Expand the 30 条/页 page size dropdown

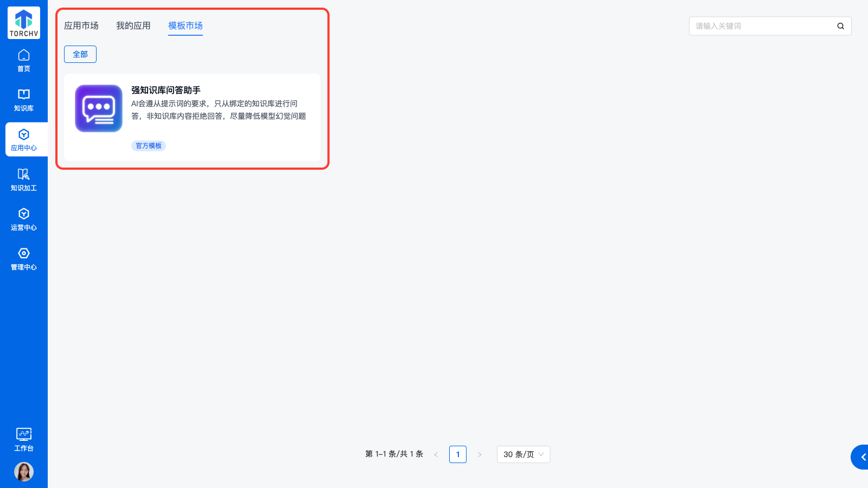(523, 454)
